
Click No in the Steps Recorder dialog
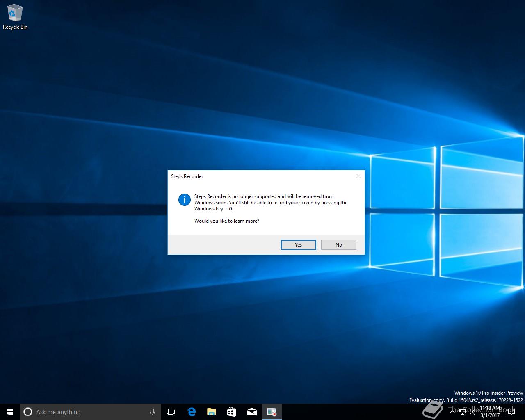338,245
